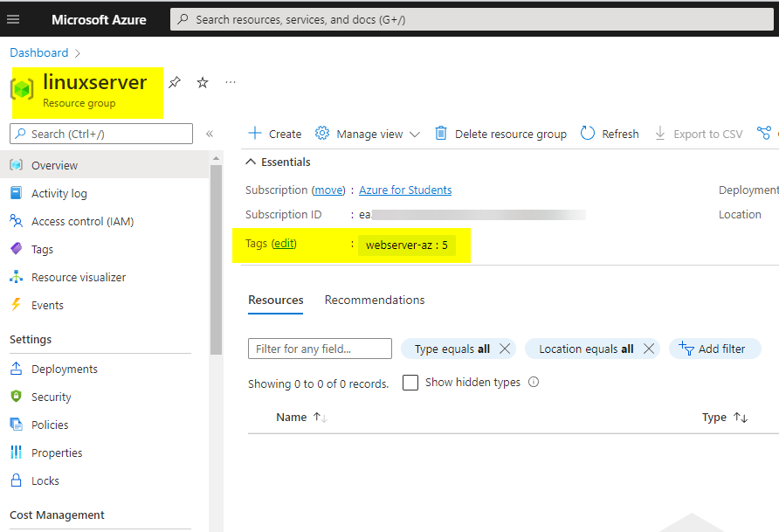Click the Deployments upload icon

(16, 368)
